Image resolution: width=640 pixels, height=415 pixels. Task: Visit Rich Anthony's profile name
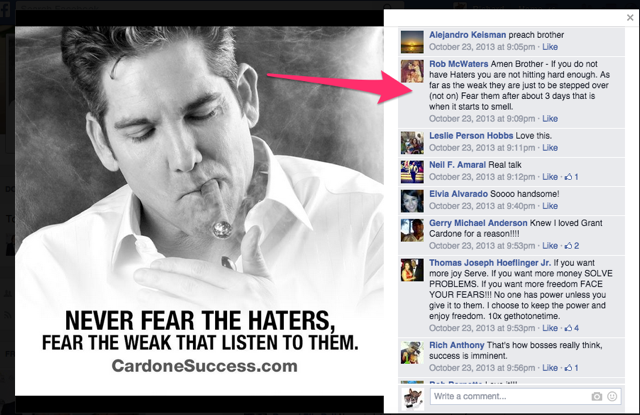[x=456, y=345]
